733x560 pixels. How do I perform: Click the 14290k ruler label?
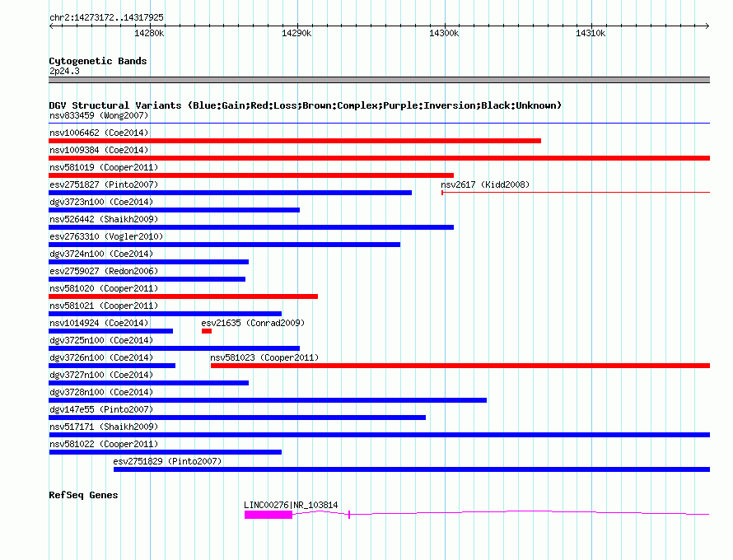click(296, 33)
